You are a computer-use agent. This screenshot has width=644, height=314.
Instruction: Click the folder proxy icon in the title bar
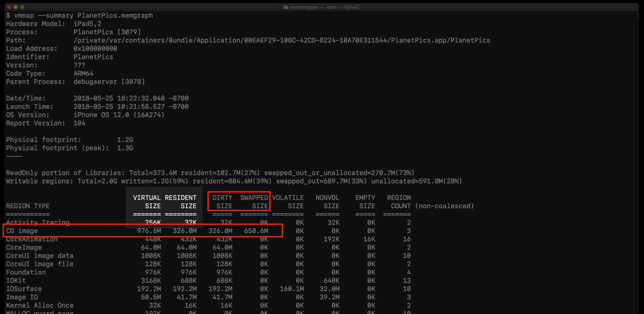pyautogui.click(x=286, y=7)
